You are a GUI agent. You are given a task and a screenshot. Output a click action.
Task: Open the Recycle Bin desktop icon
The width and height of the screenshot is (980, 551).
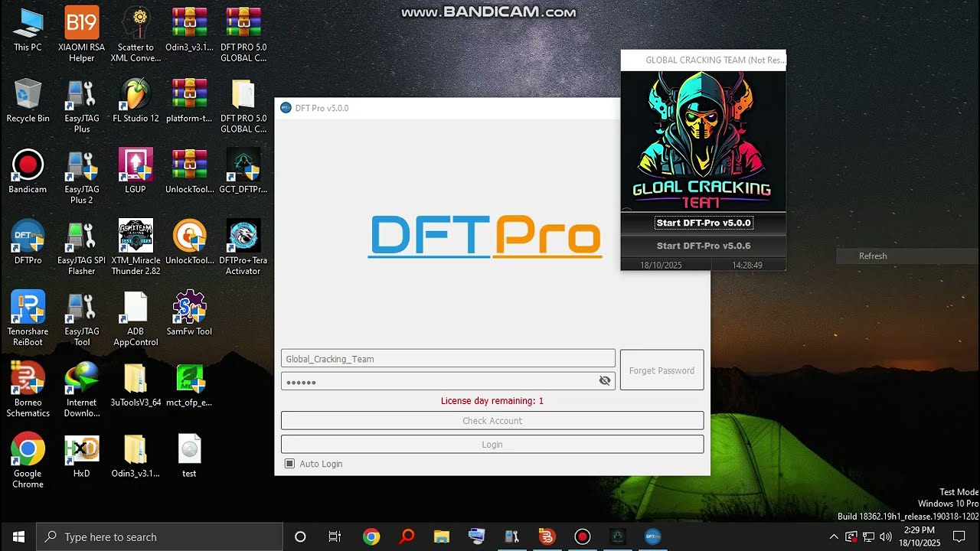click(28, 100)
